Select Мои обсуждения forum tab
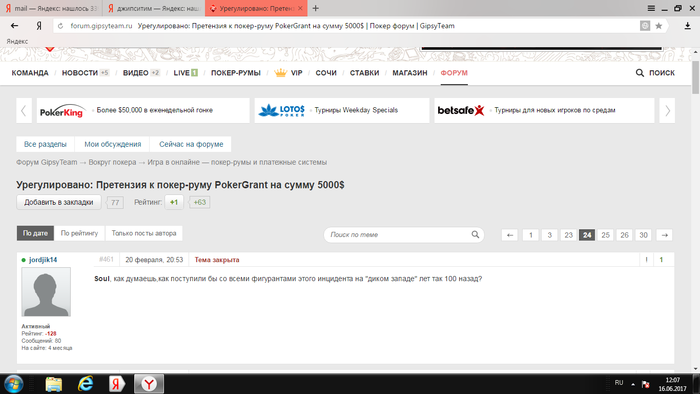 tap(112, 144)
